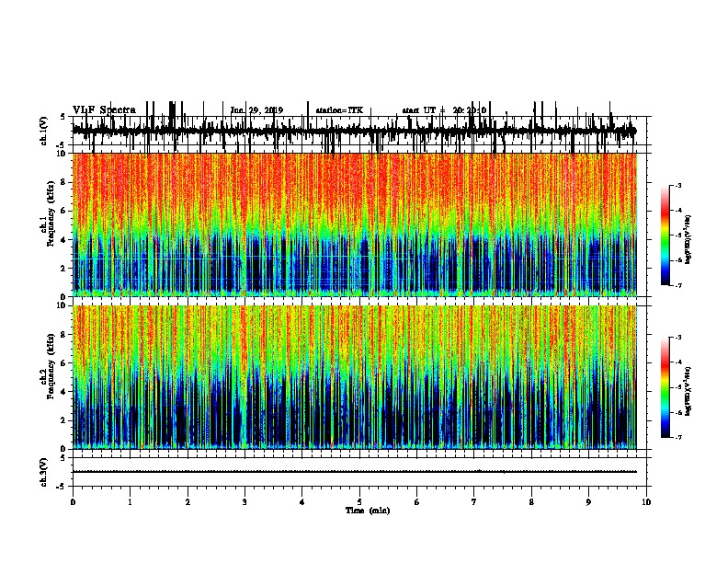
Task: Click time axis tick label '9'
Action: point(588,502)
